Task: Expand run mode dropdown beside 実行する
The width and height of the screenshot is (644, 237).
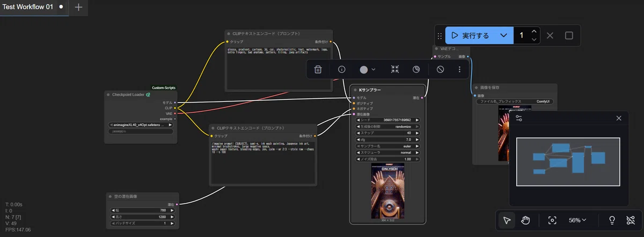Action: (503, 35)
